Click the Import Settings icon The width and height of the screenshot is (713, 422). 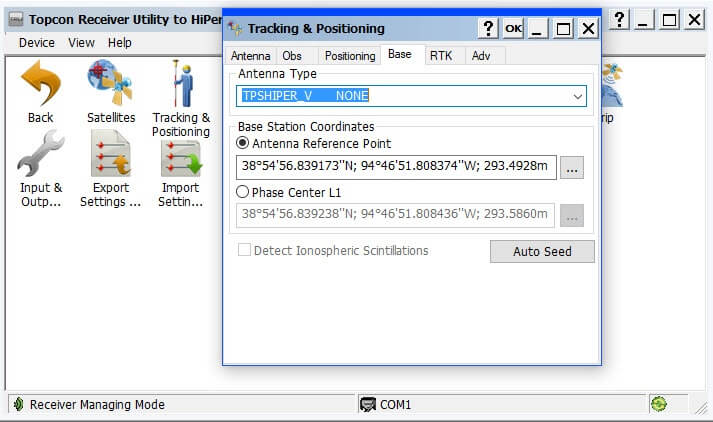pyautogui.click(x=181, y=158)
